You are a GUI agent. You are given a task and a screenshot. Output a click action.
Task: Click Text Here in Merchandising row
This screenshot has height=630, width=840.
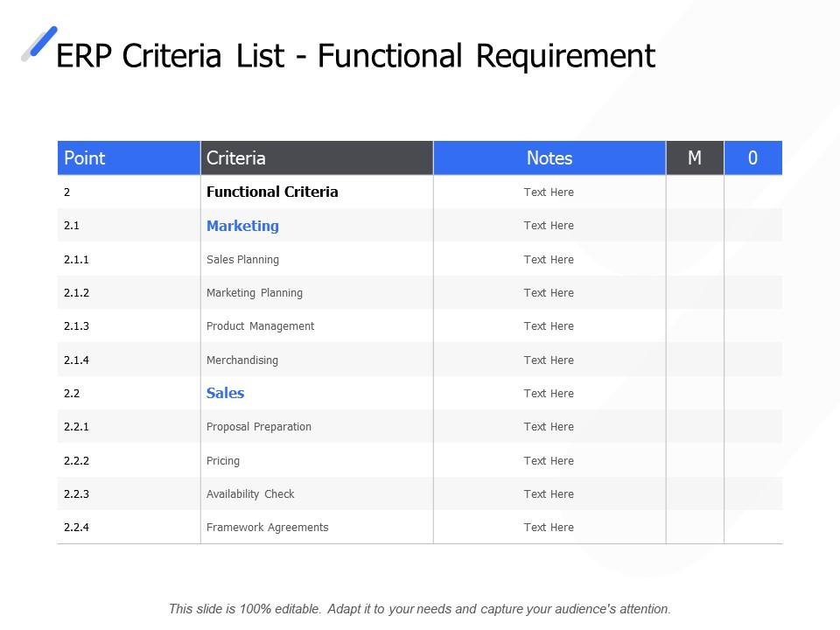click(549, 360)
